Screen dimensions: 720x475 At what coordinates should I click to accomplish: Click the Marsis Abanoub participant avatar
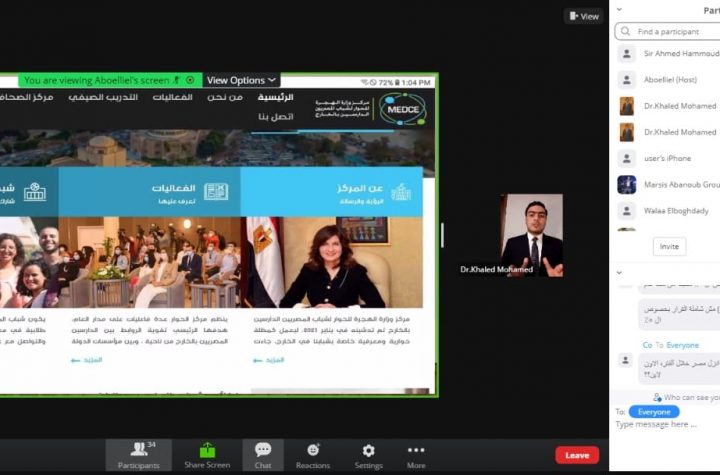pos(627,184)
